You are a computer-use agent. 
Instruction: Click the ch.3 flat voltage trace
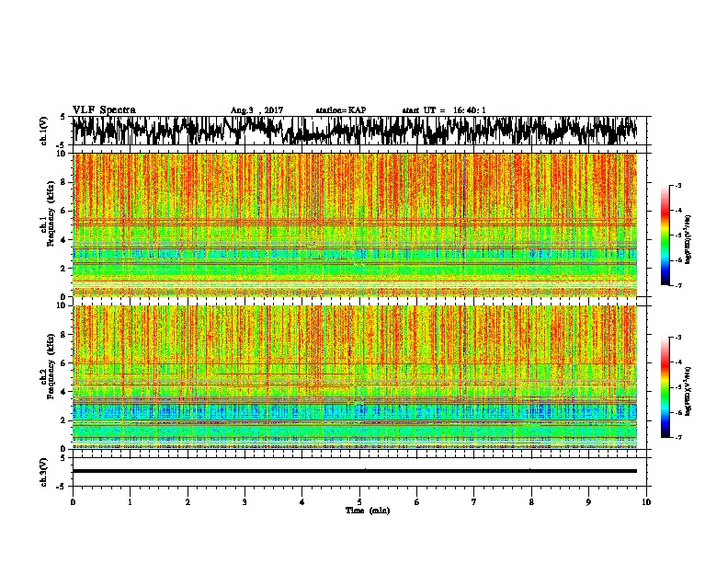point(355,471)
